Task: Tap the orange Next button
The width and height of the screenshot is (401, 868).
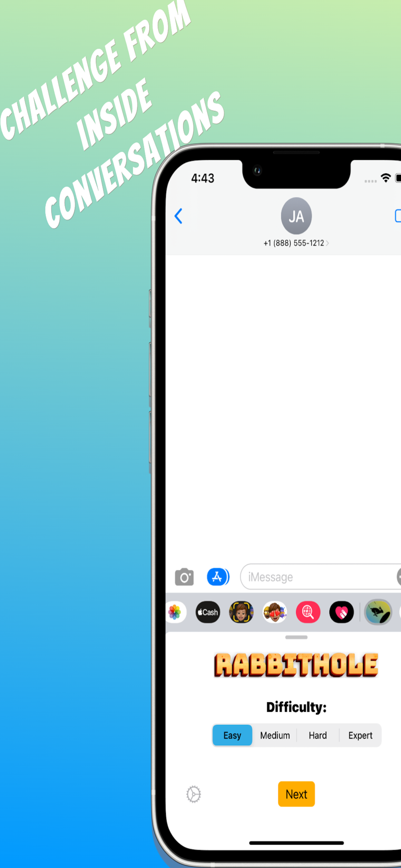Action: coord(296,794)
